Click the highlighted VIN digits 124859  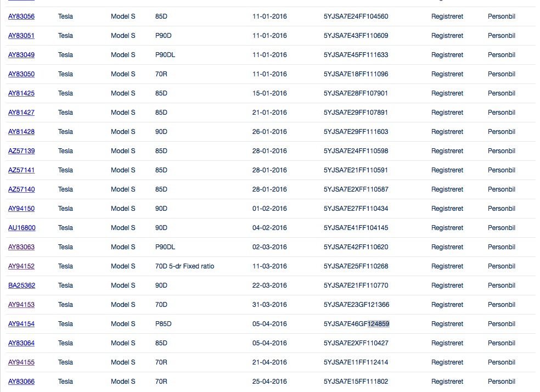coord(379,324)
